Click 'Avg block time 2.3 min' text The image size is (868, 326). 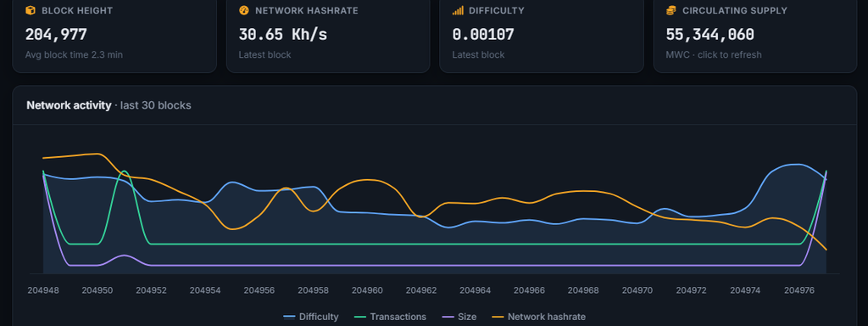click(x=75, y=55)
